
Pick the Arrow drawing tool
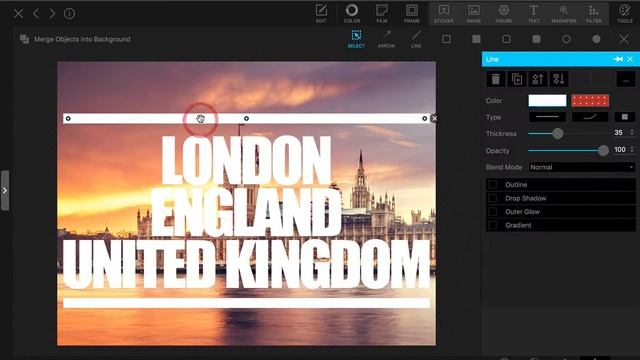click(x=386, y=39)
